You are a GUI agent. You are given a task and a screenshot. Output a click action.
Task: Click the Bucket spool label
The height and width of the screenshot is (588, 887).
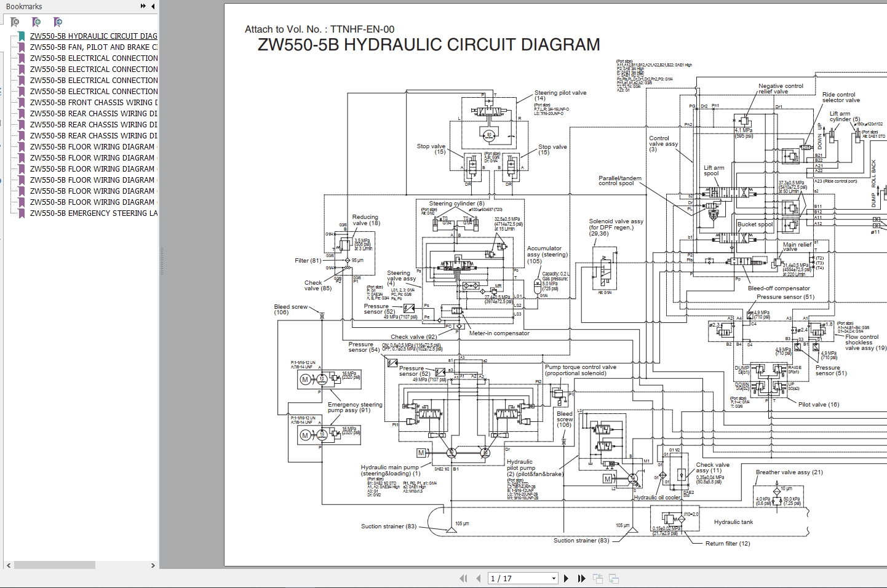[755, 224]
